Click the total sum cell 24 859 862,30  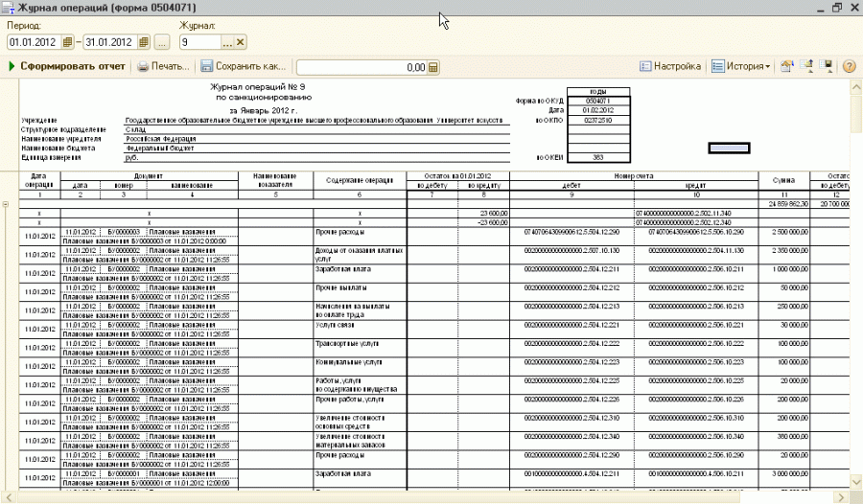[784, 204]
